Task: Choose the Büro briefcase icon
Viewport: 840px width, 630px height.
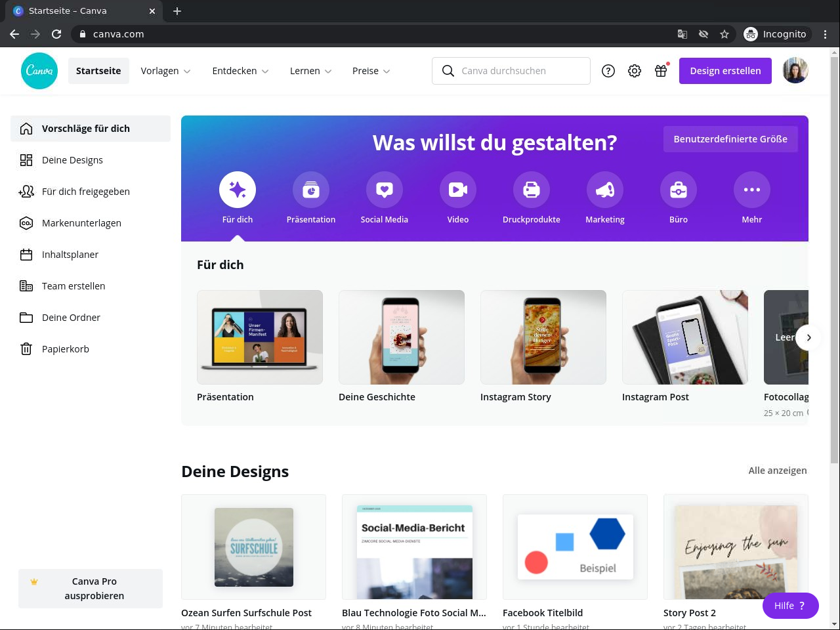Action: [679, 190]
